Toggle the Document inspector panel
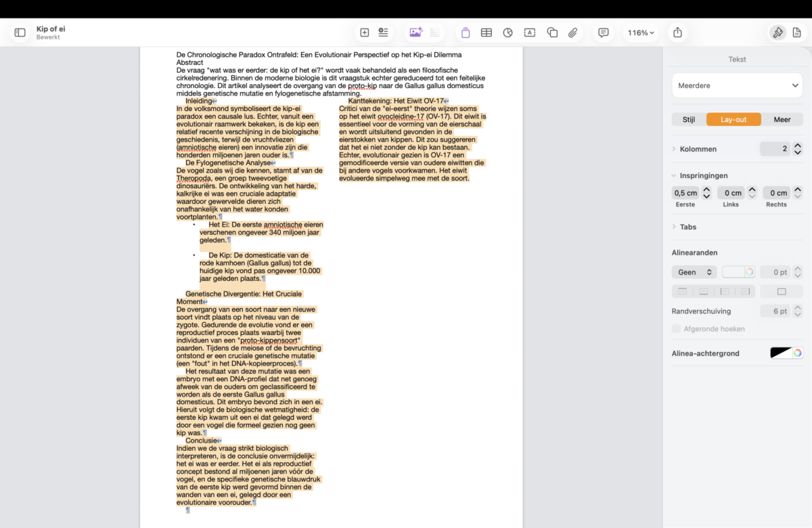The height and width of the screenshot is (528, 812). click(797, 32)
